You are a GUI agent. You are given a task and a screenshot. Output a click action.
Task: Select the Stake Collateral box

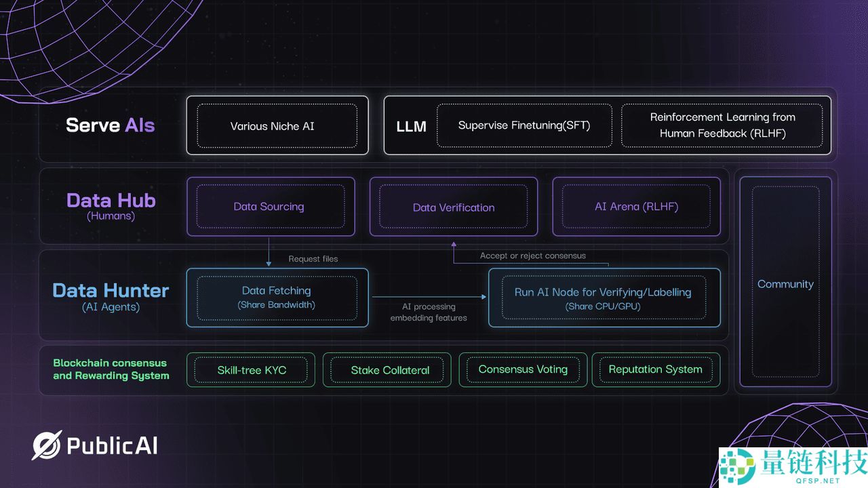point(390,370)
